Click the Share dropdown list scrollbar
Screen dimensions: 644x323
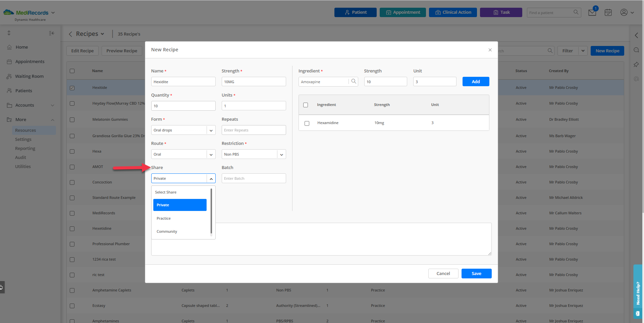(x=211, y=211)
